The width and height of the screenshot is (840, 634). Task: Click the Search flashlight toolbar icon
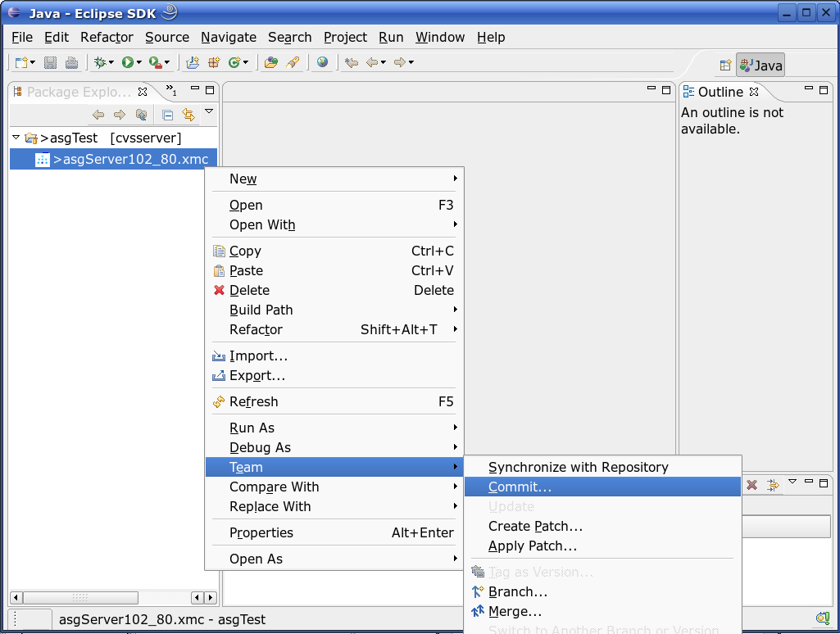[293, 62]
